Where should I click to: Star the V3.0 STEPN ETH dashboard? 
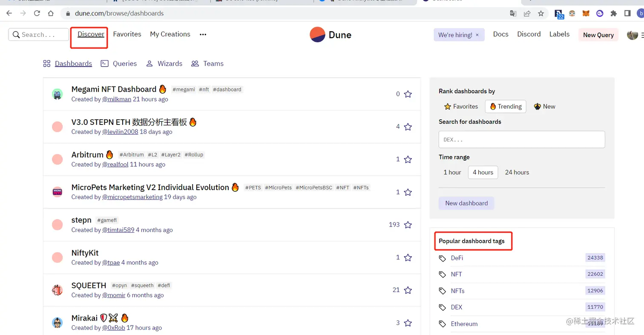[x=408, y=127]
